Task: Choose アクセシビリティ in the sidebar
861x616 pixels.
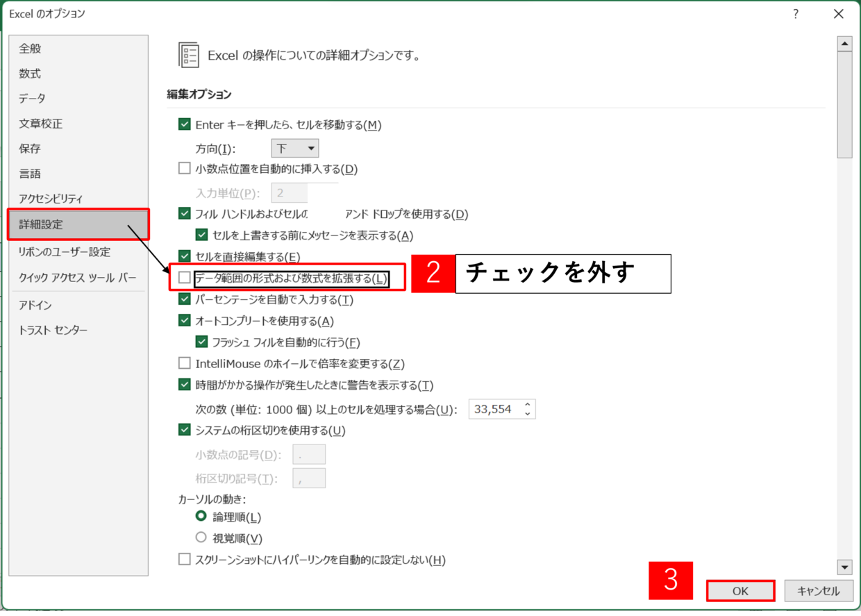Action: 51,199
